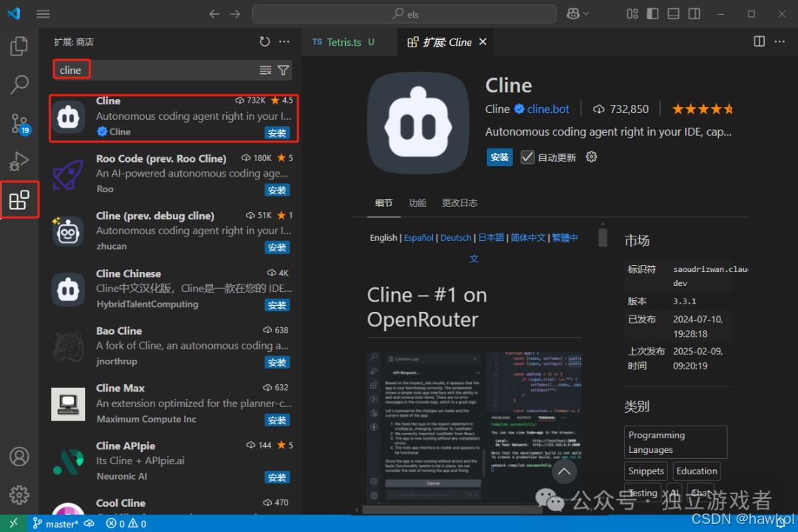Open the Explorer view in activity bar
The width and height of the screenshot is (798, 532).
point(18,47)
